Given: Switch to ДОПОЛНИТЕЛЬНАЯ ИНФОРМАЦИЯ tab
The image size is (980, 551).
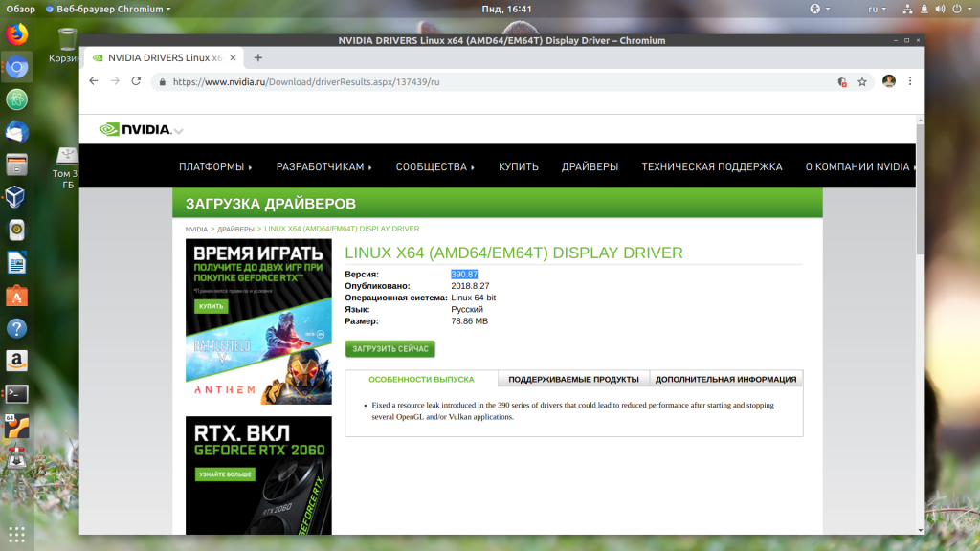Looking at the screenshot, I should (x=725, y=379).
